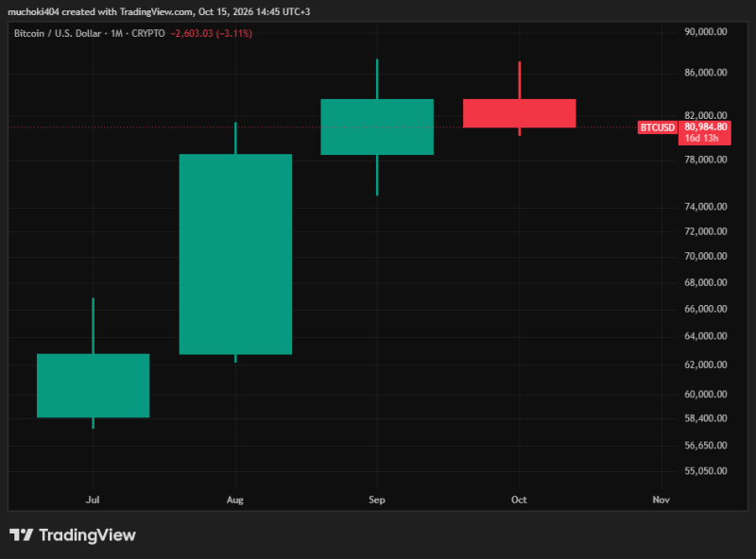
Task: Select the red October candle body
Action: [519, 113]
